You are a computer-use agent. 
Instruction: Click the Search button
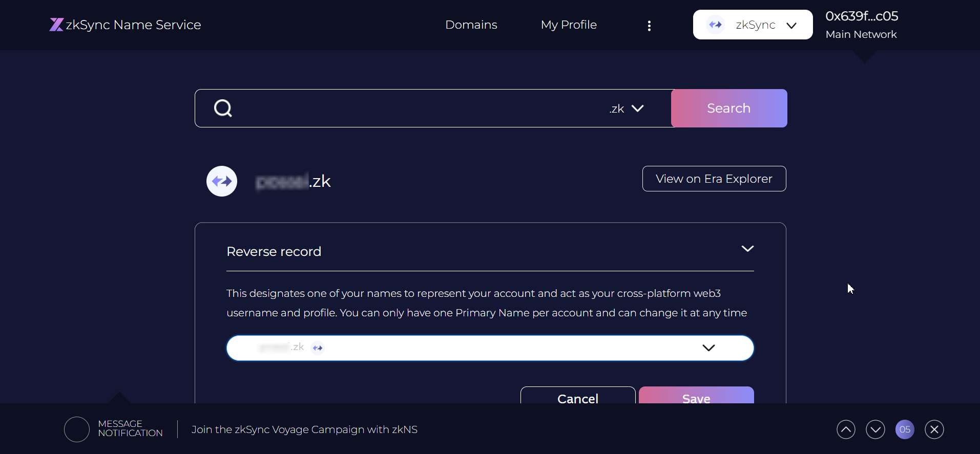729,108
